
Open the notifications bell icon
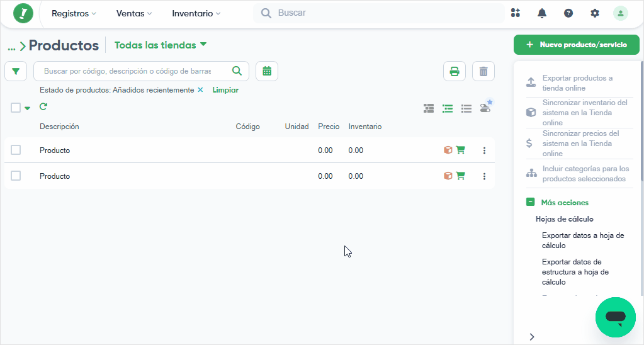click(542, 13)
